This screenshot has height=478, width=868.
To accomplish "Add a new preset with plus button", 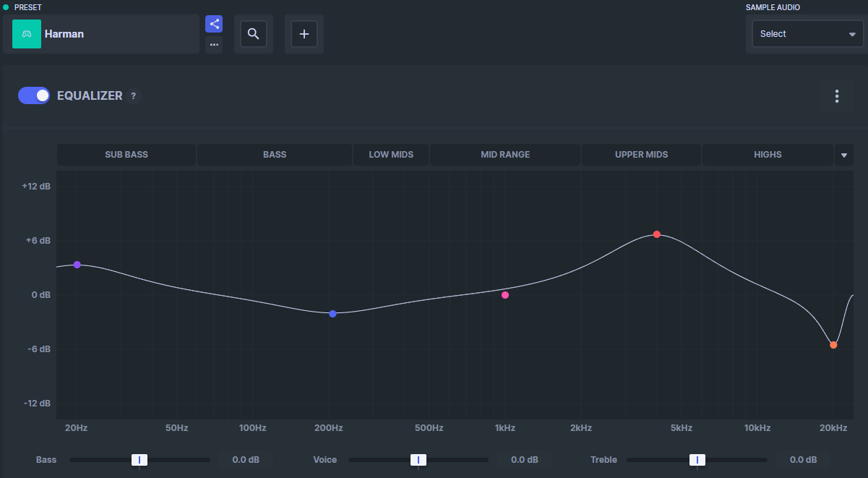I will coord(304,34).
